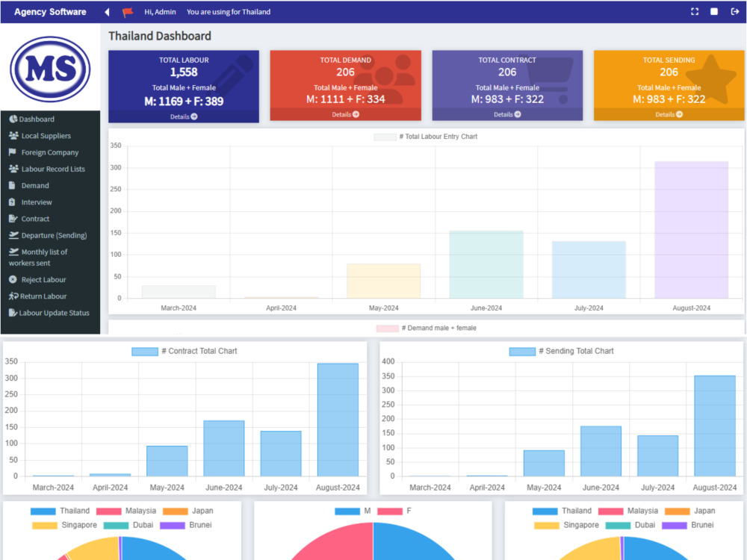The width and height of the screenshot is (747, 560).
Task: Toggle Japan legend in left pie chart
Action: pyautogui.click(x=187, y=511)
